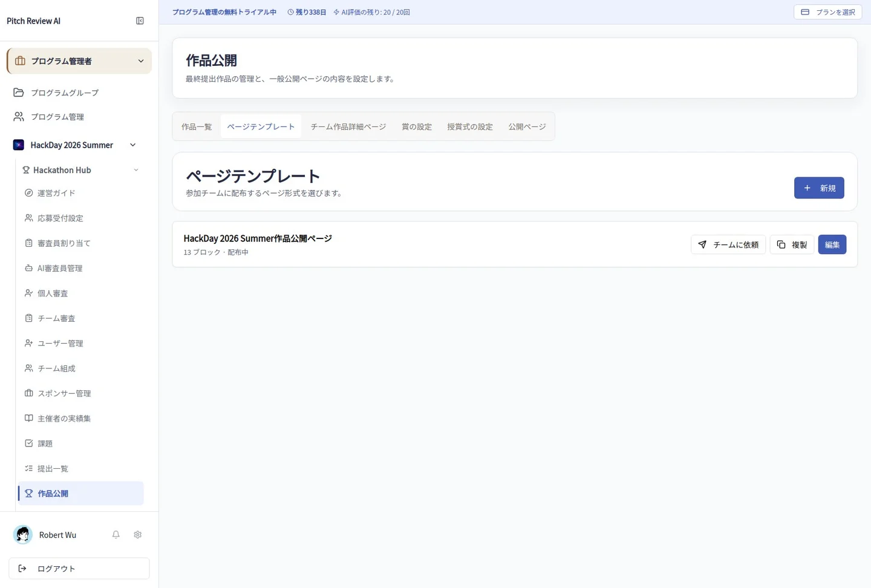
Task: Click 編集 button for HackDay template
Action: pyautogui.click(x=832, y=244)
